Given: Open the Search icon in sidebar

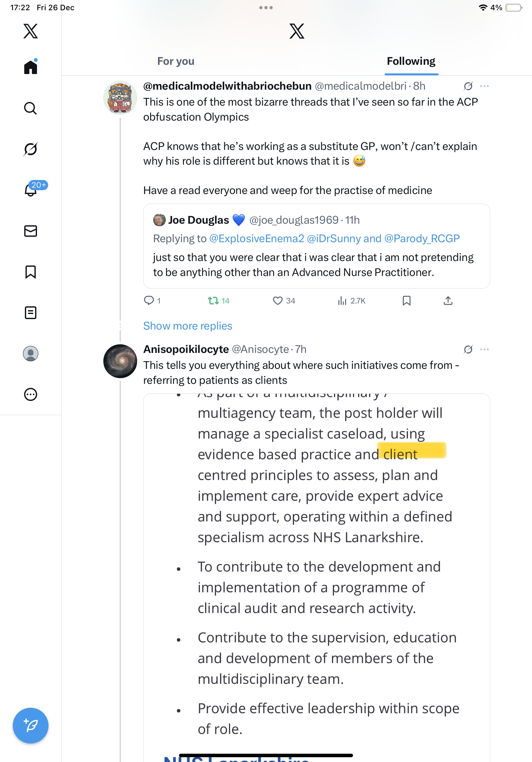Looking at the screenshot, I should point(31,108).
